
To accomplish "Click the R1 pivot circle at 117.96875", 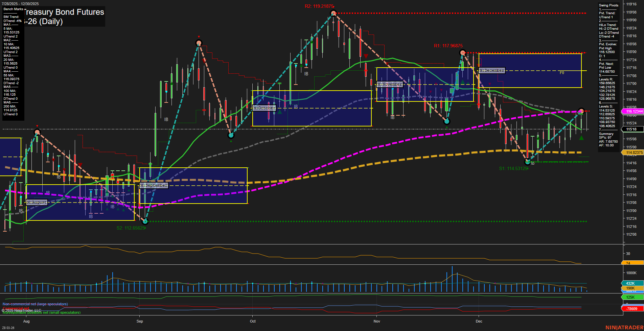I will pos(462,52).
